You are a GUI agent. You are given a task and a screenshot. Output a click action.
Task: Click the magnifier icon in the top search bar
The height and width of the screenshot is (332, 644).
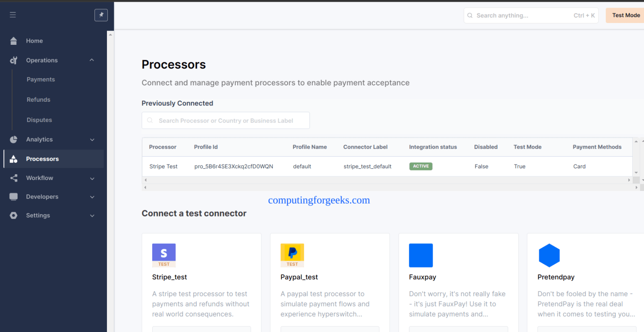tap(470, 15)
